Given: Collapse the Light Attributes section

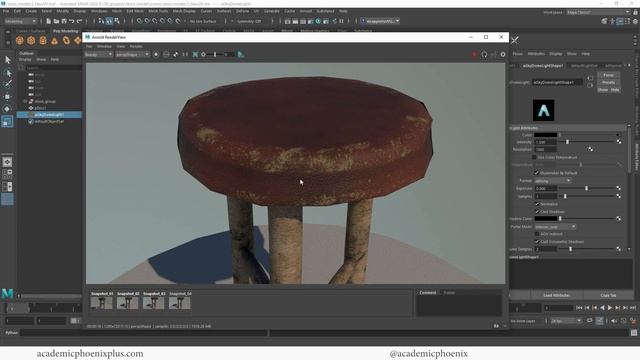Looking at the screenshot, I should click(x=567, y=128).
